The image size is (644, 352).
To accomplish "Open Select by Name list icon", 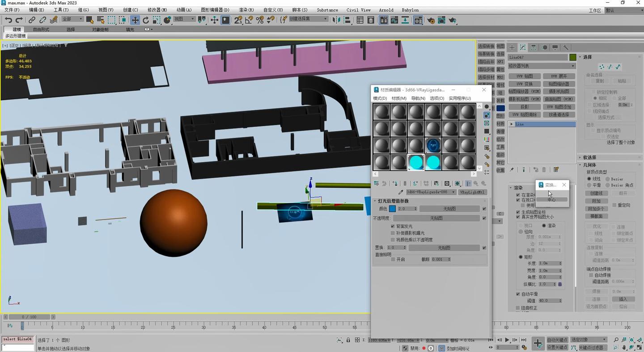I will coord(101,20).
